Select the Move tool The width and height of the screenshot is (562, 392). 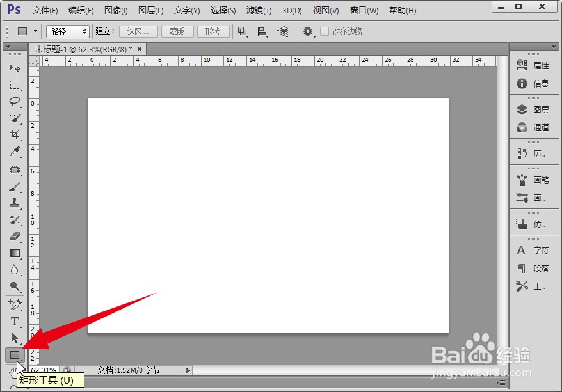[15, 68]
